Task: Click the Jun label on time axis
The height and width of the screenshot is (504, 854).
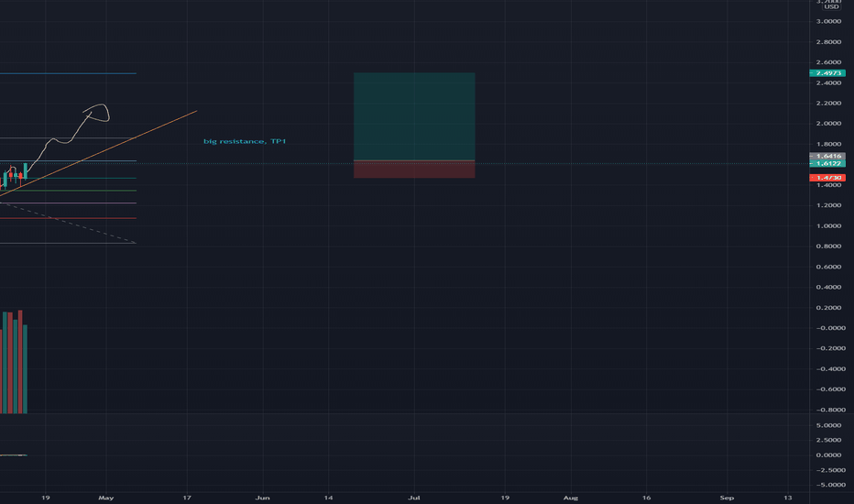Action: pyautogui.click(x=262, y=498)
